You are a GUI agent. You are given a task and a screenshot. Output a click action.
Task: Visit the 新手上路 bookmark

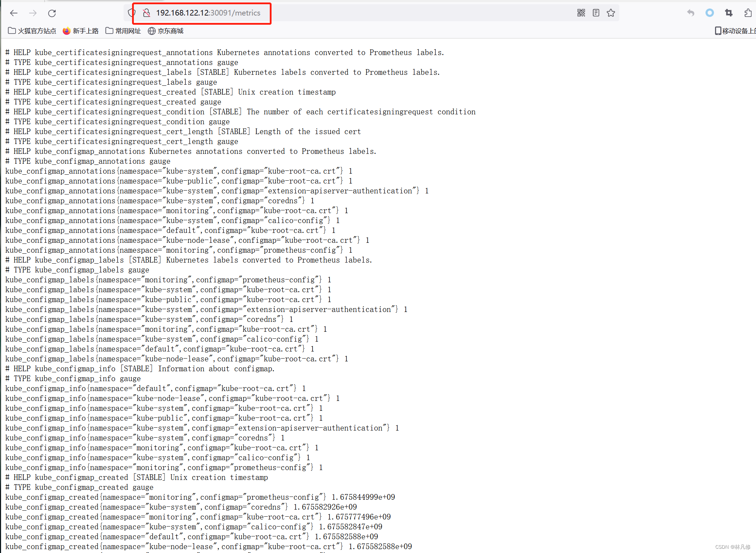click(86, 31)
